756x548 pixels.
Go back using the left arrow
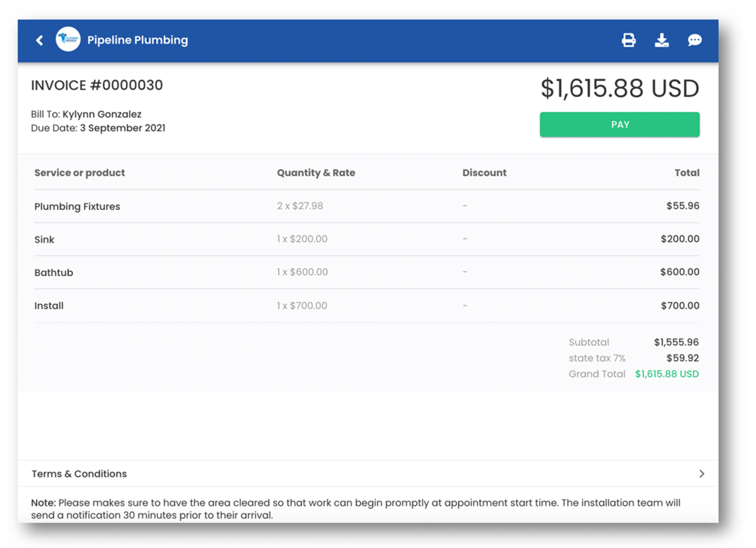point(39,40)
